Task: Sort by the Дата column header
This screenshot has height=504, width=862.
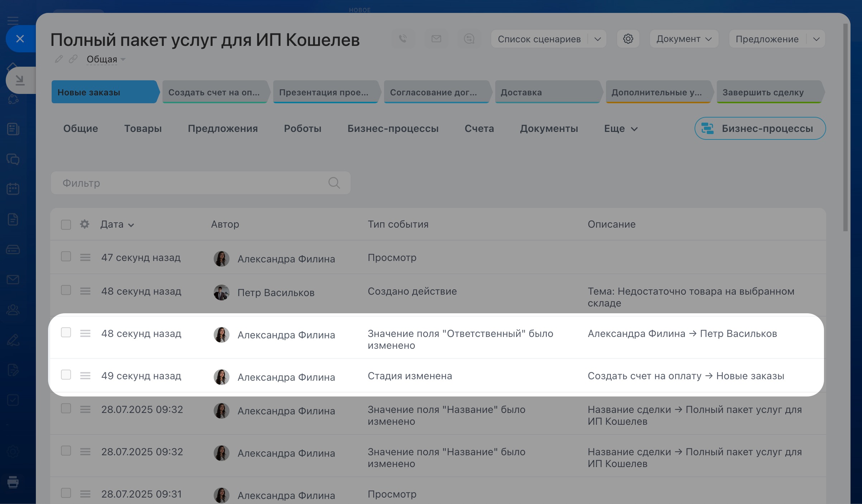Action: (x=117, y=224)
